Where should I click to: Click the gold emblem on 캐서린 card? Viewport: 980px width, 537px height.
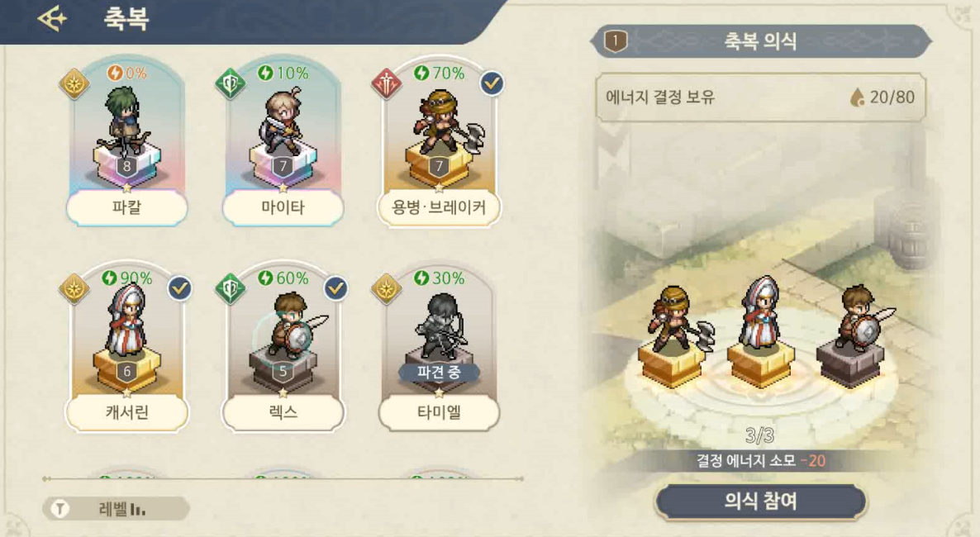click(x=74, y=289)
